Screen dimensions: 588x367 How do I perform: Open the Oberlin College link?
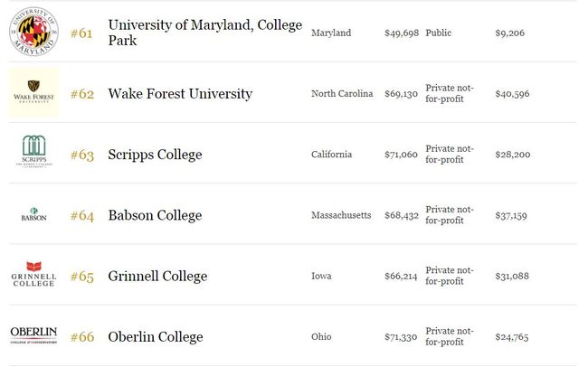(x=156, y=336)
